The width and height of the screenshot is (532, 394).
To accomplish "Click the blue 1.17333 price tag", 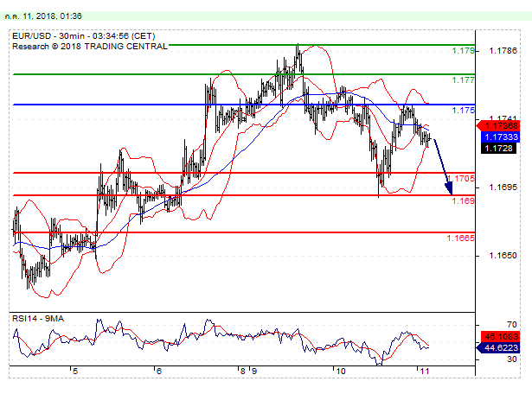I will (x=501, y=137).
